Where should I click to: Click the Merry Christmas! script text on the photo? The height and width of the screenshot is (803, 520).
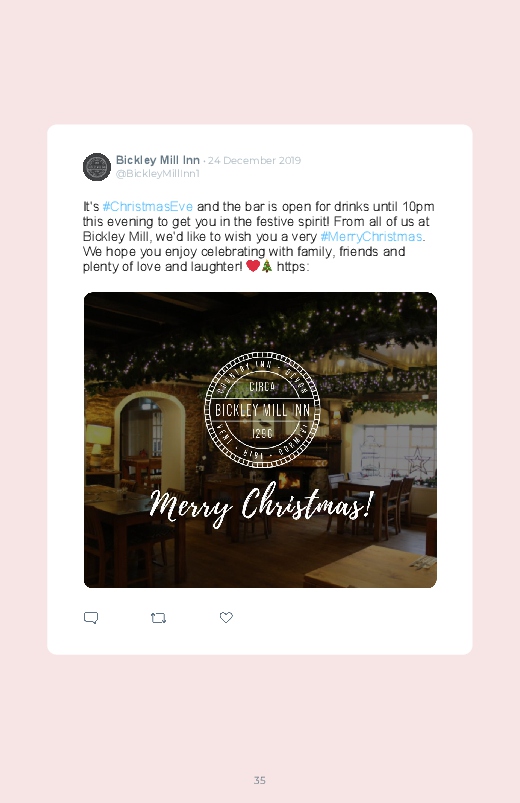click(262, 506)
